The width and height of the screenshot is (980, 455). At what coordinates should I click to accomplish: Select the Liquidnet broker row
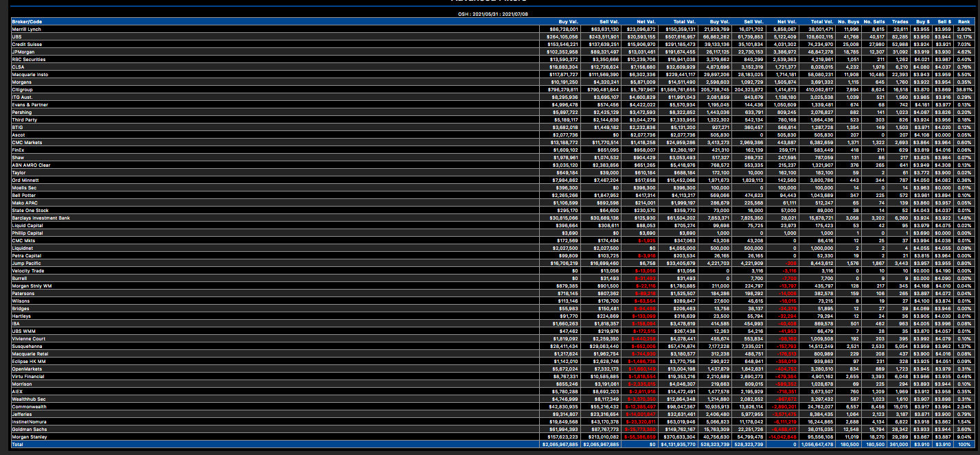pyautogui.click(x=492, y=248)
